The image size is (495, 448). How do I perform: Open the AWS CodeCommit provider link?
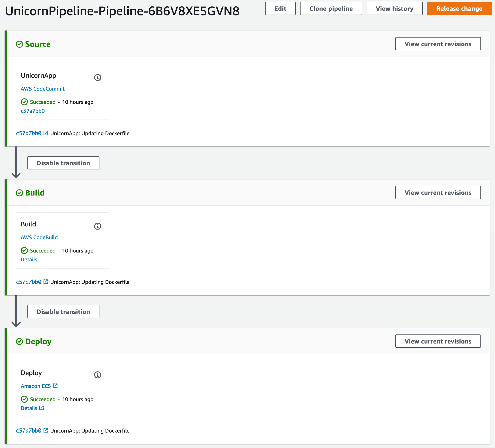(43, 89)
